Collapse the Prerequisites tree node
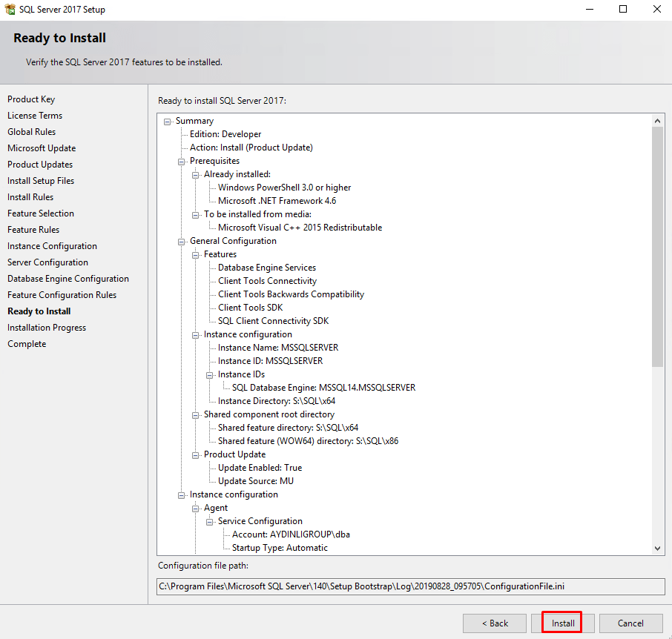Image resolution: width=672 pixels, height=639 pixels. [x=182, y=161]
